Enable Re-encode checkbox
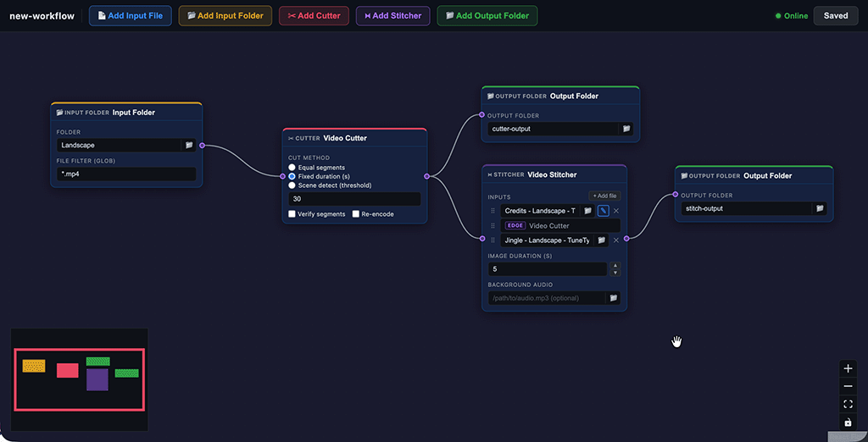The height and width of the screenshot is (442, 868). click(356, 214)
